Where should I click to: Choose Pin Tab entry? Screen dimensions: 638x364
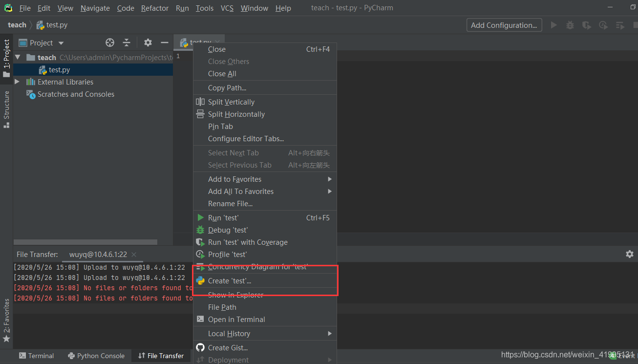265,127
